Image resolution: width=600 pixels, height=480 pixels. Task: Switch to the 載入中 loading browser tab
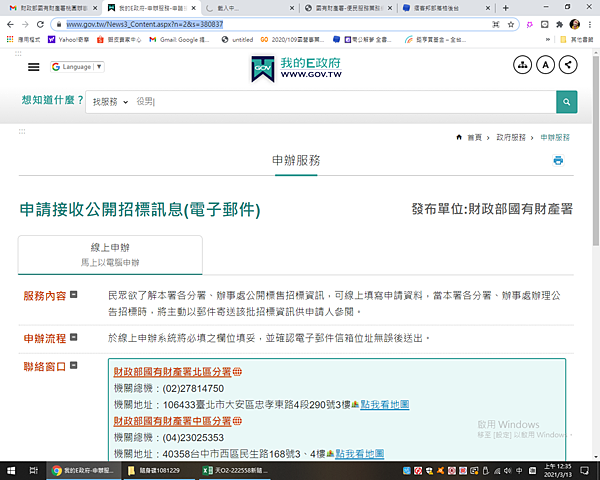[249, 8]
